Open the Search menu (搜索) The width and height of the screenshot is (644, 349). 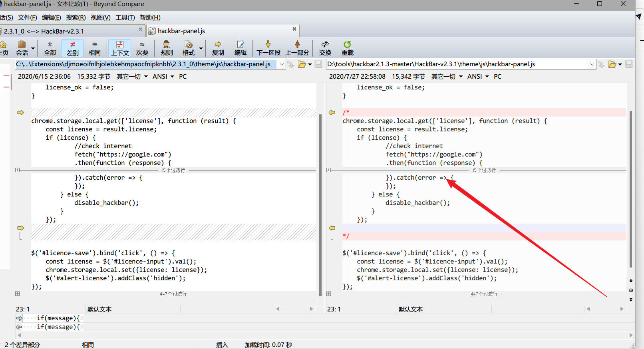point(76,18)
